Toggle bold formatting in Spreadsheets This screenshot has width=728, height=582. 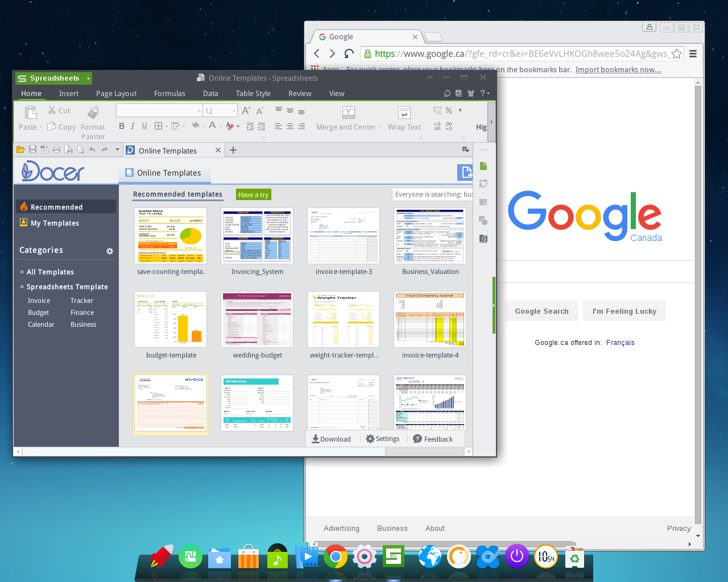click(122, 126)
